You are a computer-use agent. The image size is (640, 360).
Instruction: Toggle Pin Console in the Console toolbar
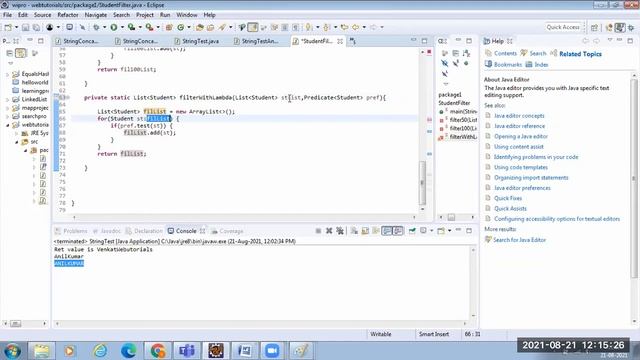coord(412,231)
